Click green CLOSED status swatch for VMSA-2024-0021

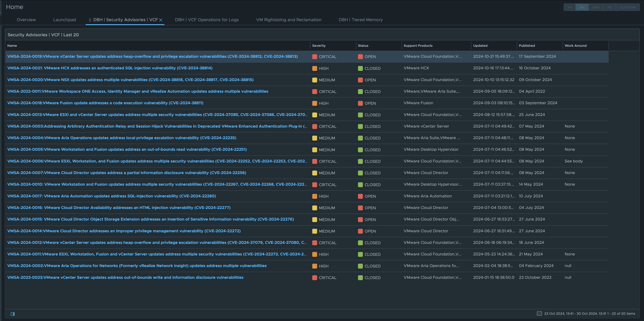pyautogui.click(x=360, y=68)
